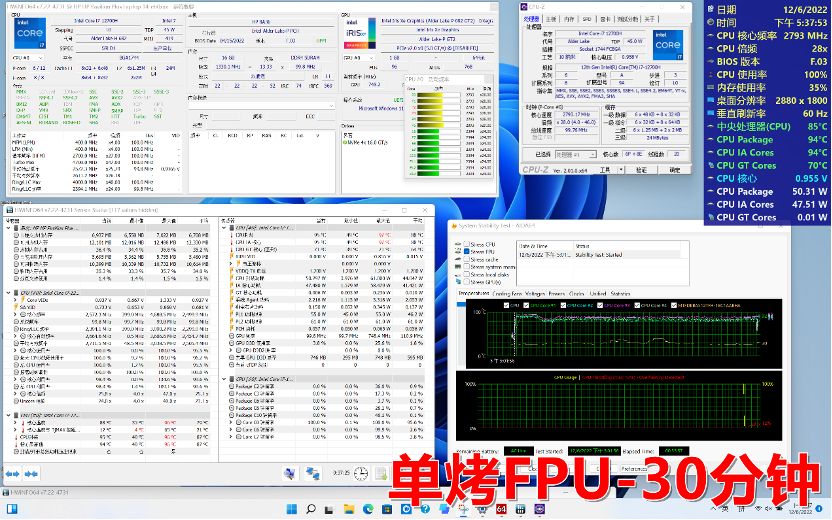Screen dimensions: 832x520
Task: Click the HWiNFO logging document icon
Action: (x=382, y=474)
